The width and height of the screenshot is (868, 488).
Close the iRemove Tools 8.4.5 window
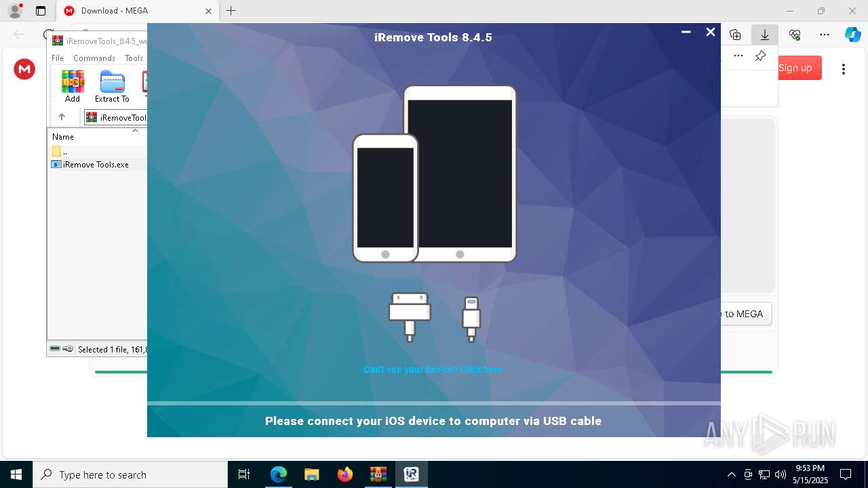[x=711, y=32]
